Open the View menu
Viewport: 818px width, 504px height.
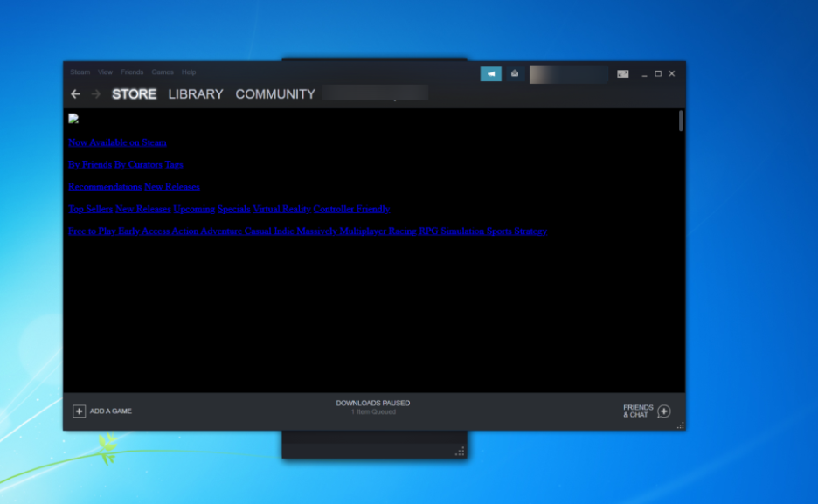pos(105,72)
